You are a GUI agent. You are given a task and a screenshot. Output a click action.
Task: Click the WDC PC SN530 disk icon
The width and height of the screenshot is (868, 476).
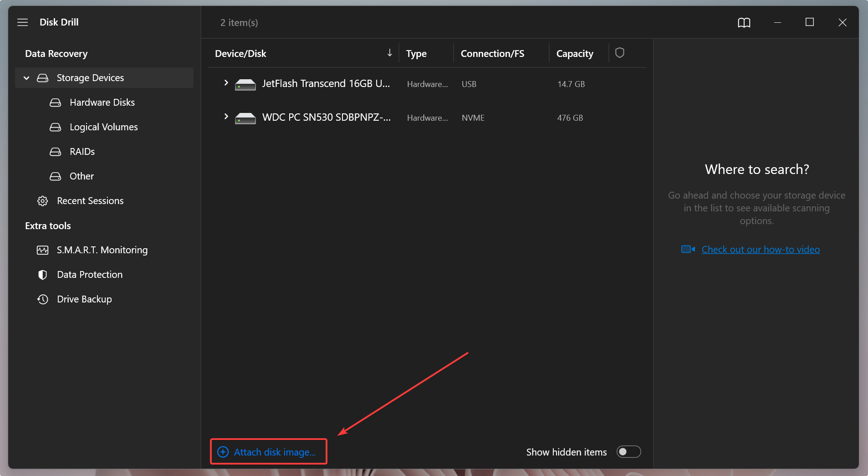click(245, 118)
